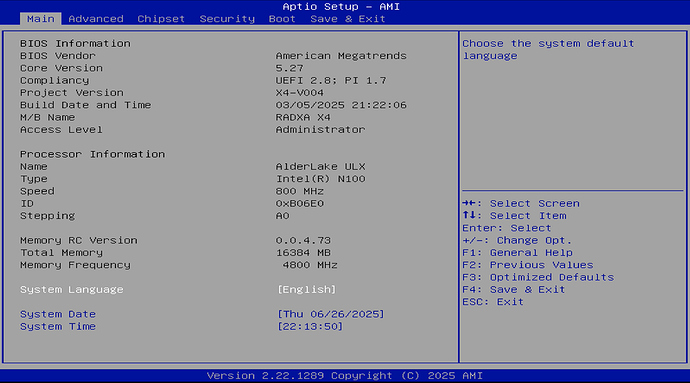Click the F3: Optimized Defaults hint
The height and width of the screenshot is (383, 690).
pyautogui.click(x=538, y=278)
